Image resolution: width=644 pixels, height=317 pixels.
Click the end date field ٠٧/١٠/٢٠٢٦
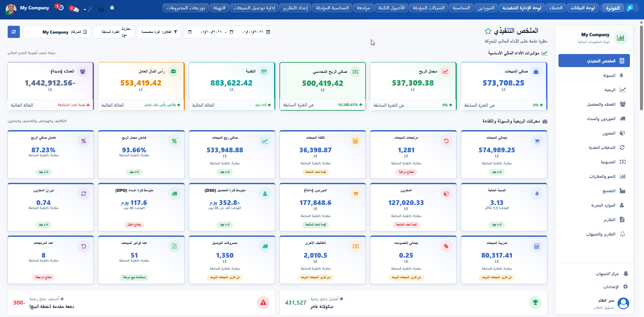point(211,32)
